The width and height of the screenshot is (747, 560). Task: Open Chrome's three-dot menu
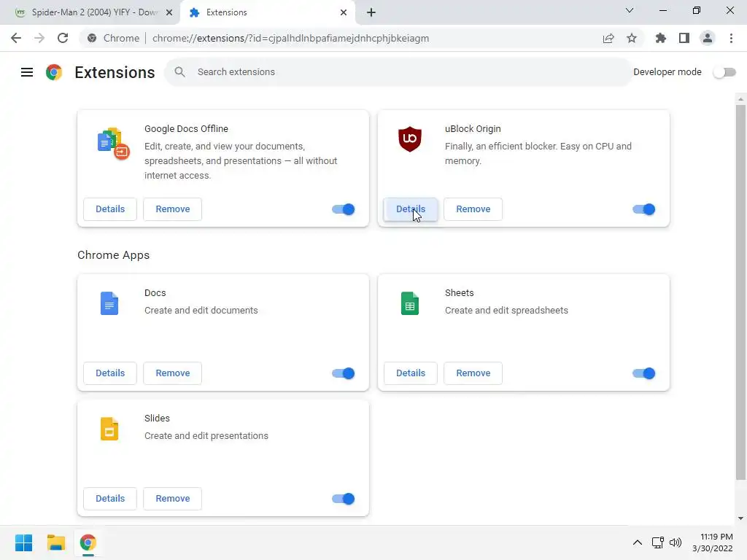(730, 38)
